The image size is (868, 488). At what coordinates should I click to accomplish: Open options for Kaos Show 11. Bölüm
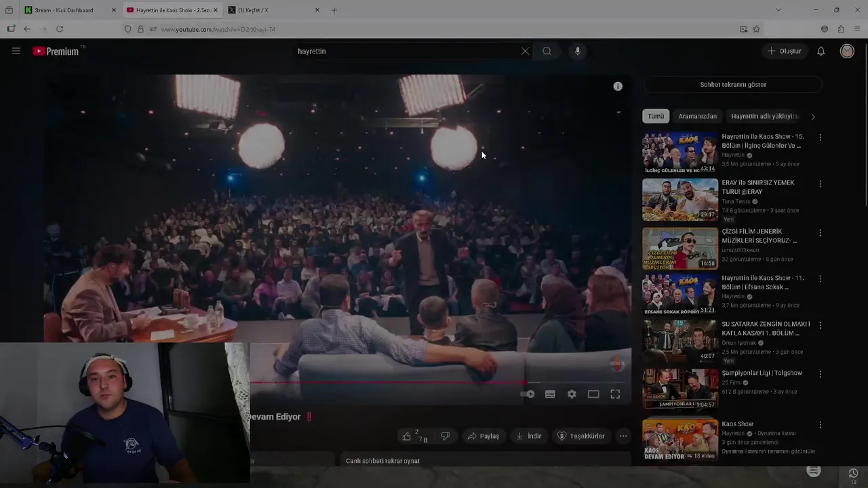tap(820, 279)
